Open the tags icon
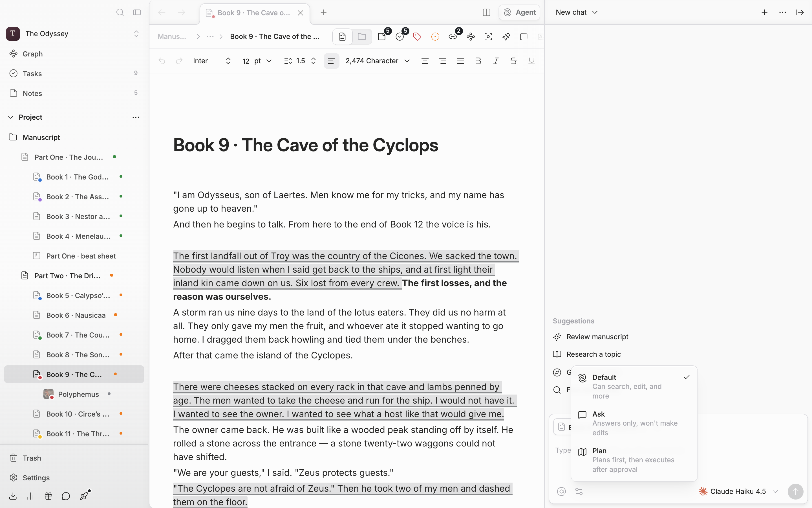Image resolution: width=812 pixels, height=508 pixels. 417,37
